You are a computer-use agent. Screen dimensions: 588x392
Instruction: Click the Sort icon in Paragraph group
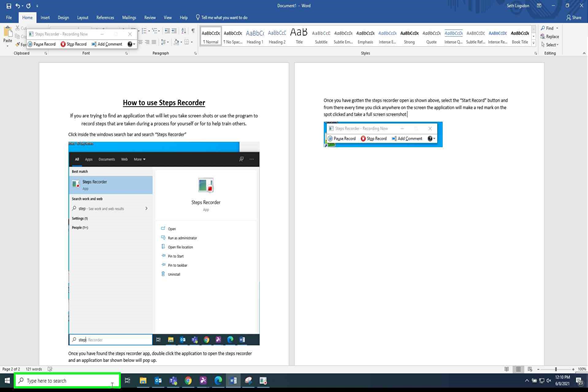[183, 31]
